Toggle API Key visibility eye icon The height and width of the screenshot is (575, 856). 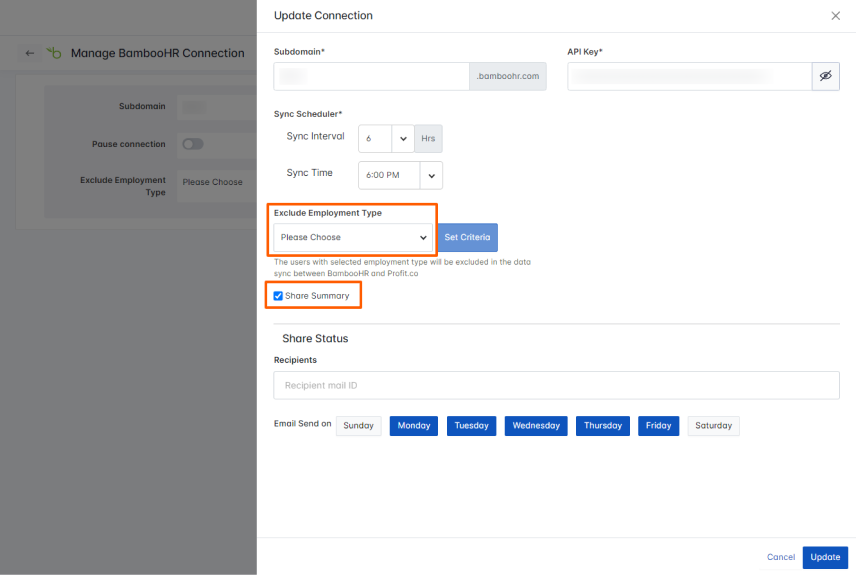tap(825, 76)
